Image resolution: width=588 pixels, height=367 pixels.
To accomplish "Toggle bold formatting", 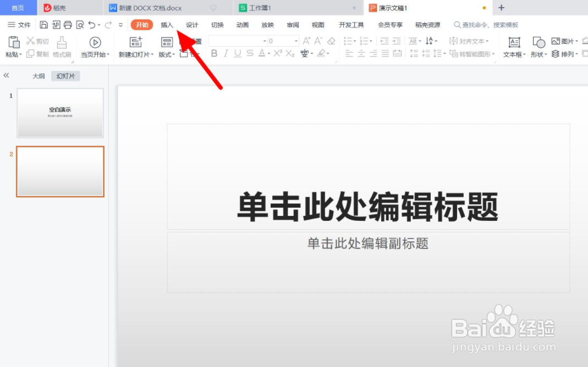I will 213,53.
